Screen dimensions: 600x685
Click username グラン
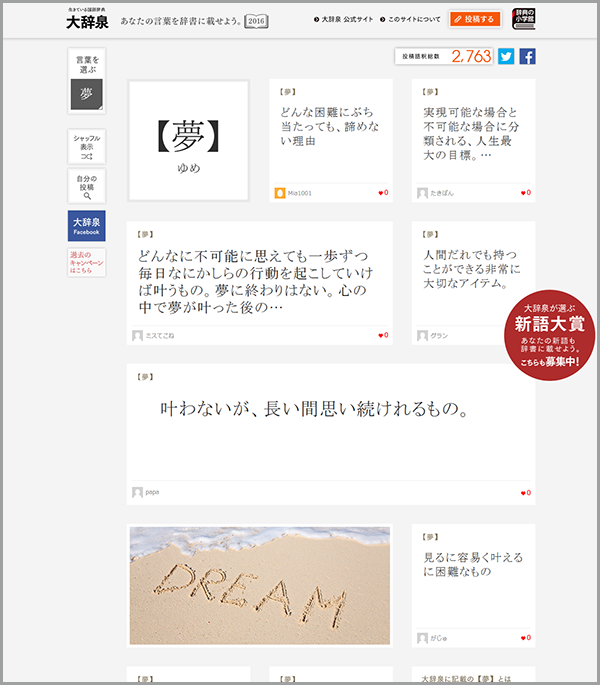[x=439, y=336]
